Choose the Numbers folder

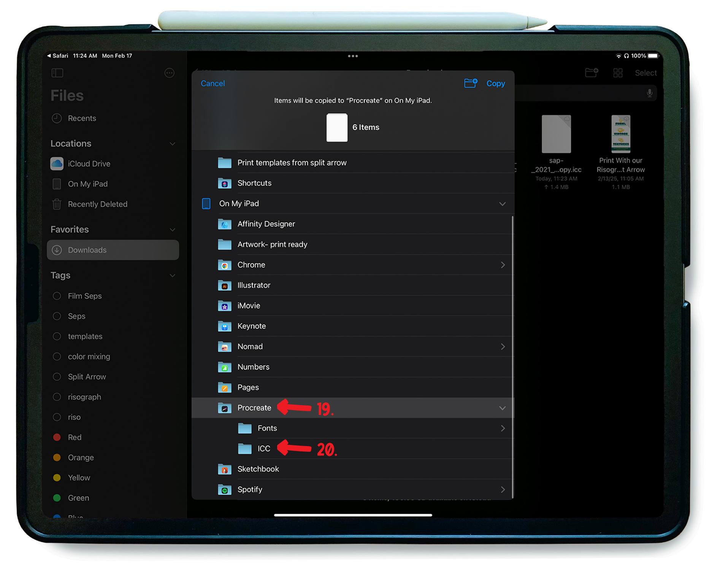click(352, 367)
